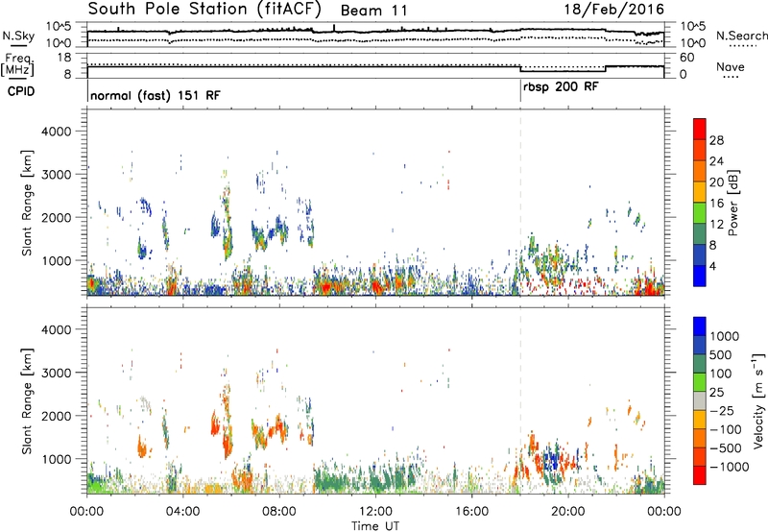Screen dimensions: 768x532
Task: Click the 'Freq. [MHz]' axis label
Action: click(17, 64)
